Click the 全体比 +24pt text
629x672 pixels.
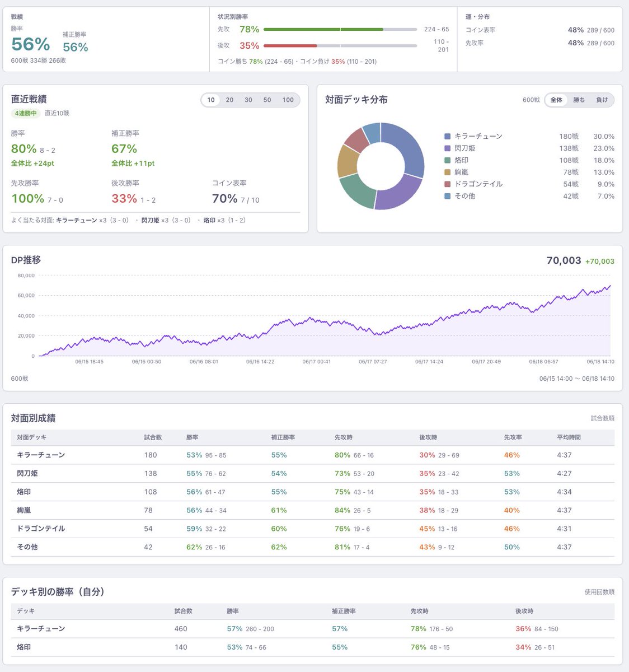coord(32,164)
